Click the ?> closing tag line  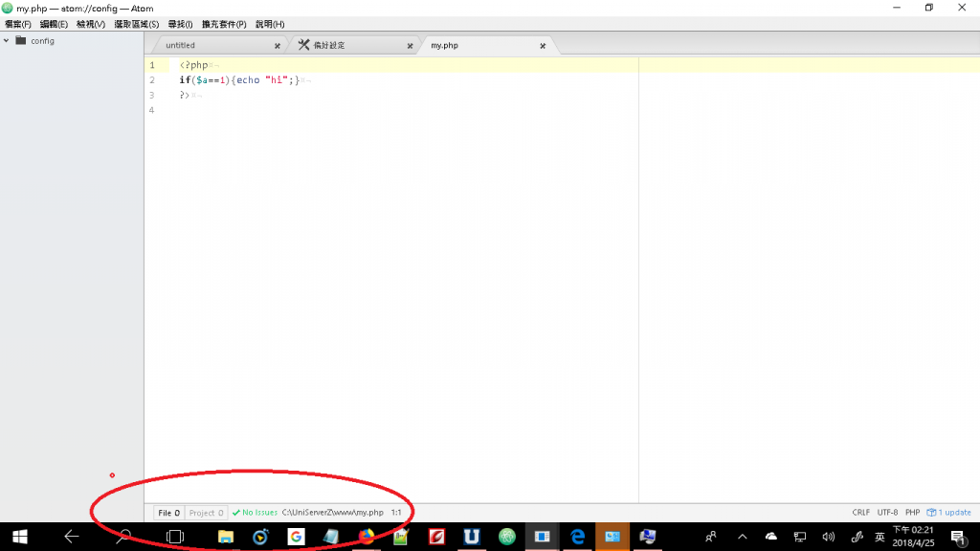[185, 95]
